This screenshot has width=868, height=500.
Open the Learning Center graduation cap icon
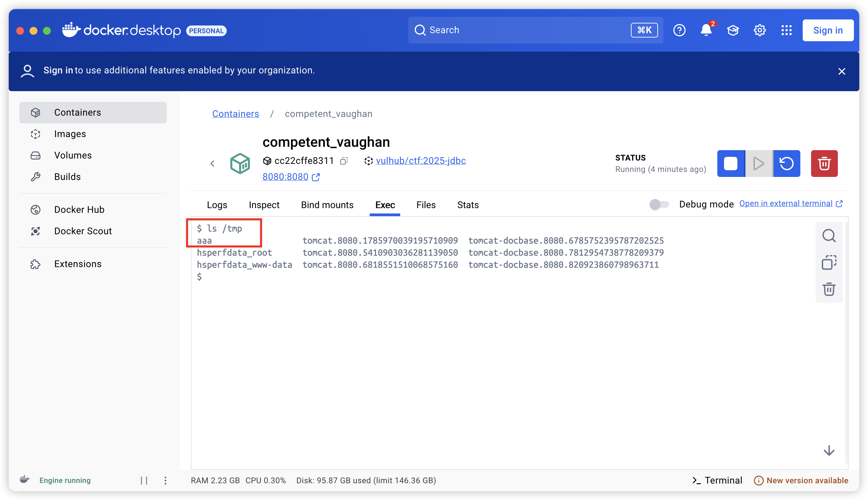coord(733,30)
